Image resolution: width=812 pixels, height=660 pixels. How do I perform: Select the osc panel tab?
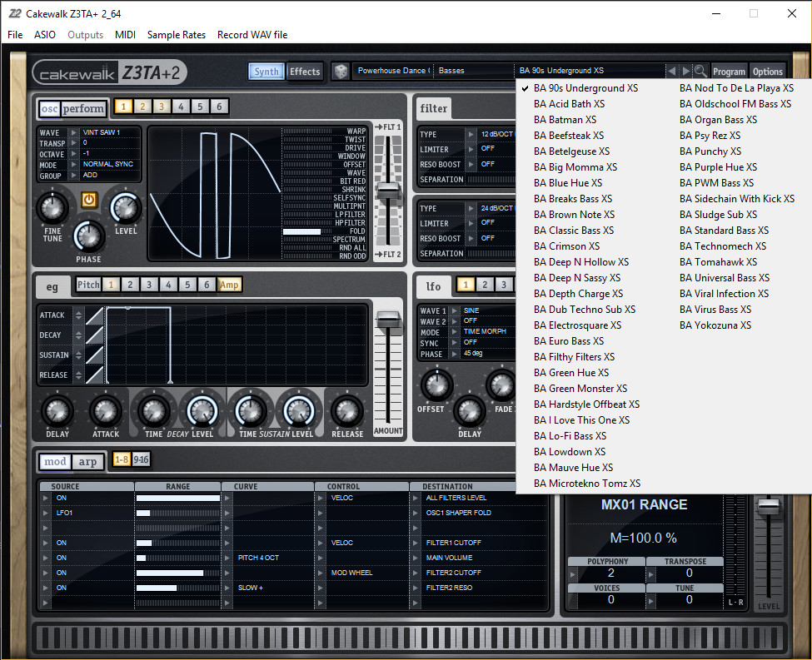coord(50,108)
